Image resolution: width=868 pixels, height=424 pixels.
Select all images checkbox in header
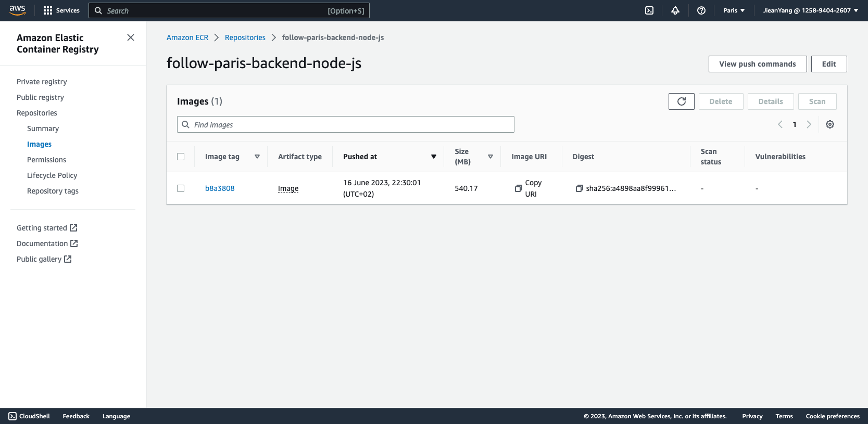tap(181, 157)
